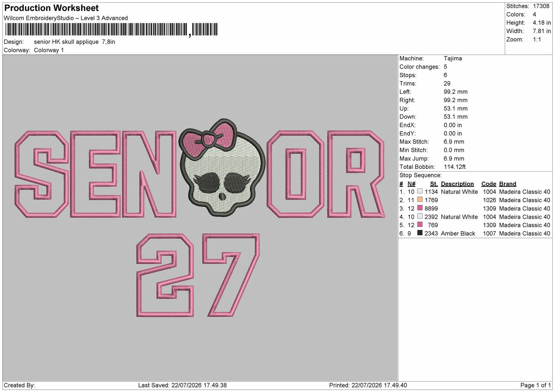Image resolution: width=555 pixels, height=392 pixels.
Task: Click 'Natural White' in stop row 4
Action: point(459,217)
